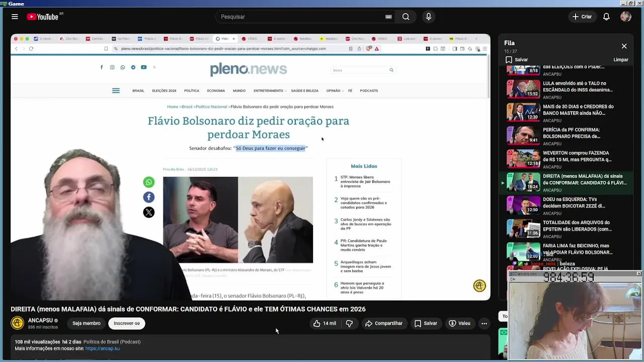Click the search magnifier button
This screenshot has width=644, height=362.
[x=406, y=17]
